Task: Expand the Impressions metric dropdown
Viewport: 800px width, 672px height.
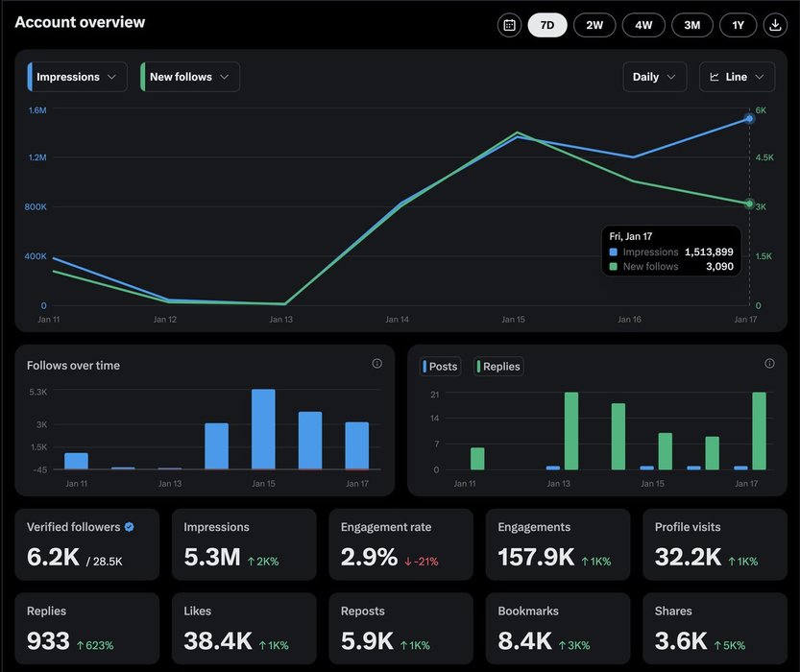Action: [x=78, y=77]
